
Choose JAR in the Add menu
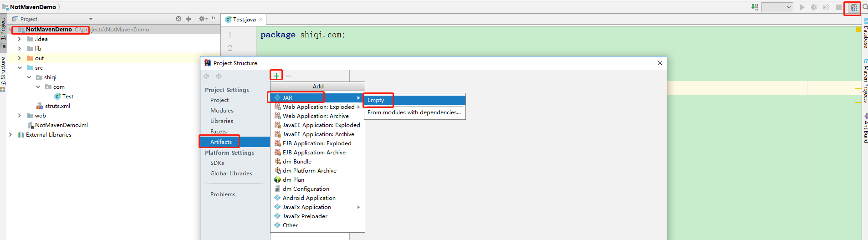coord(317,97)
